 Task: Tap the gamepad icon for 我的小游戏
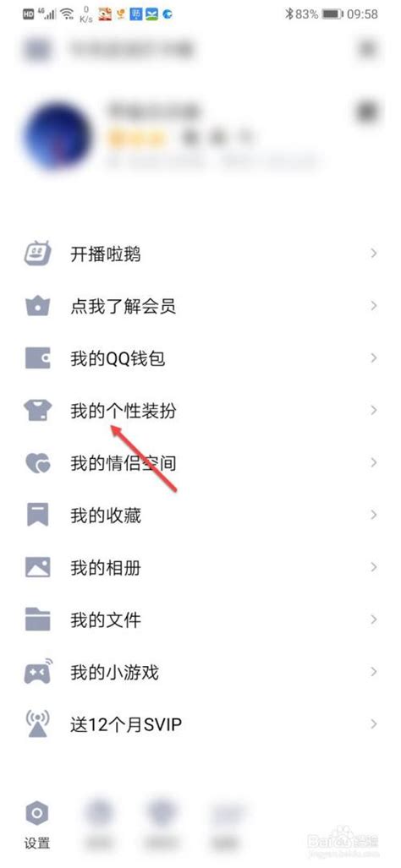38,671
